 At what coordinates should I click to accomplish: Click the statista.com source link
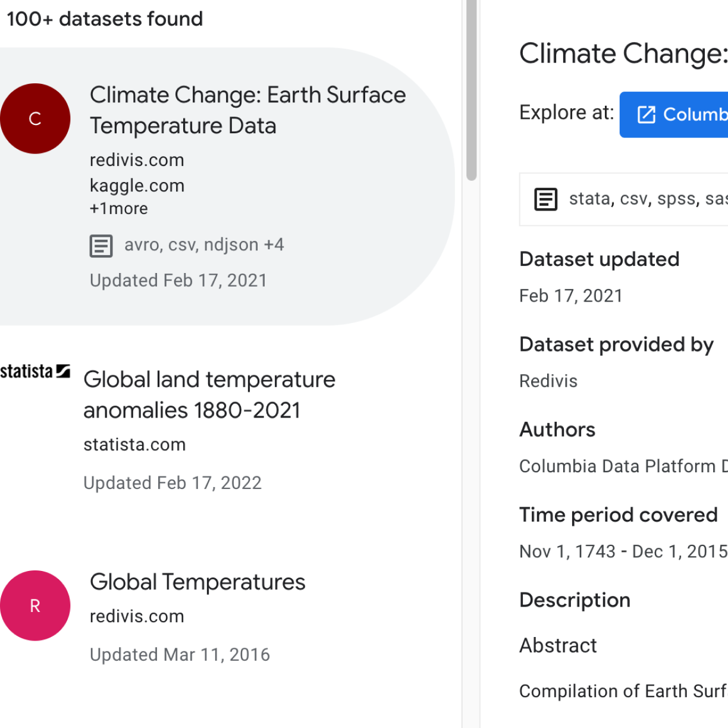134,444
